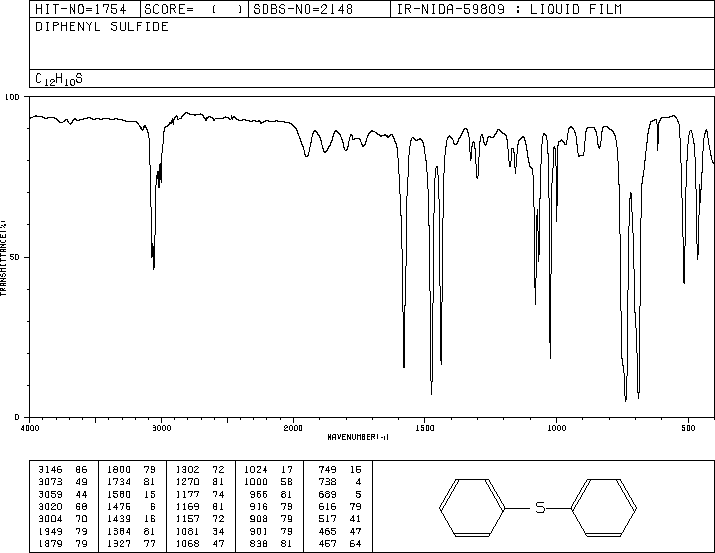This screenshot has width=715, height=553.
Task: Click the 4000 x-axis tick label
Action: pyautogui.click(x=30, y=428)
